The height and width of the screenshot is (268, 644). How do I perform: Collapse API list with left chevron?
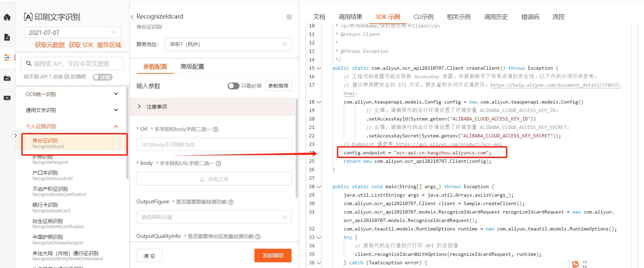tap(132, 17)
